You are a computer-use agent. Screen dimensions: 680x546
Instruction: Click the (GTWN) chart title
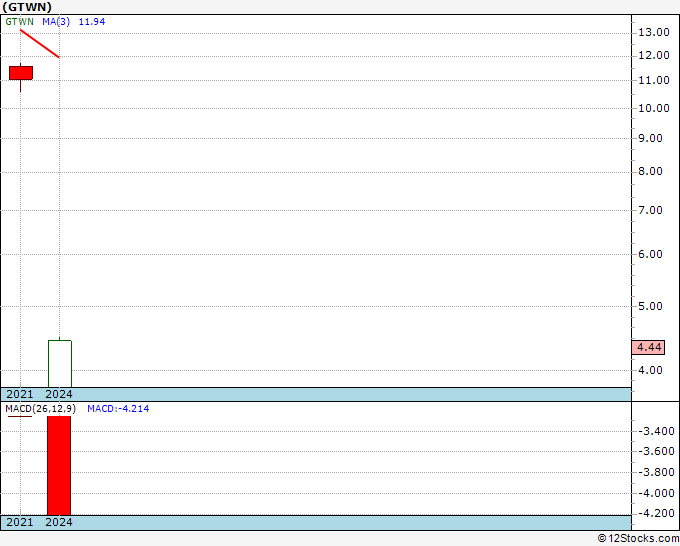pos(27,7)
